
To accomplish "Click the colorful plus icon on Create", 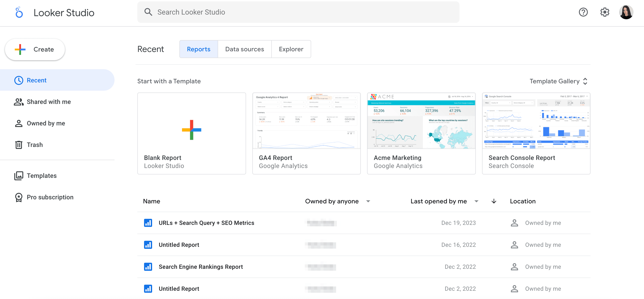I will pyautogui.click(x=20, y=49).
